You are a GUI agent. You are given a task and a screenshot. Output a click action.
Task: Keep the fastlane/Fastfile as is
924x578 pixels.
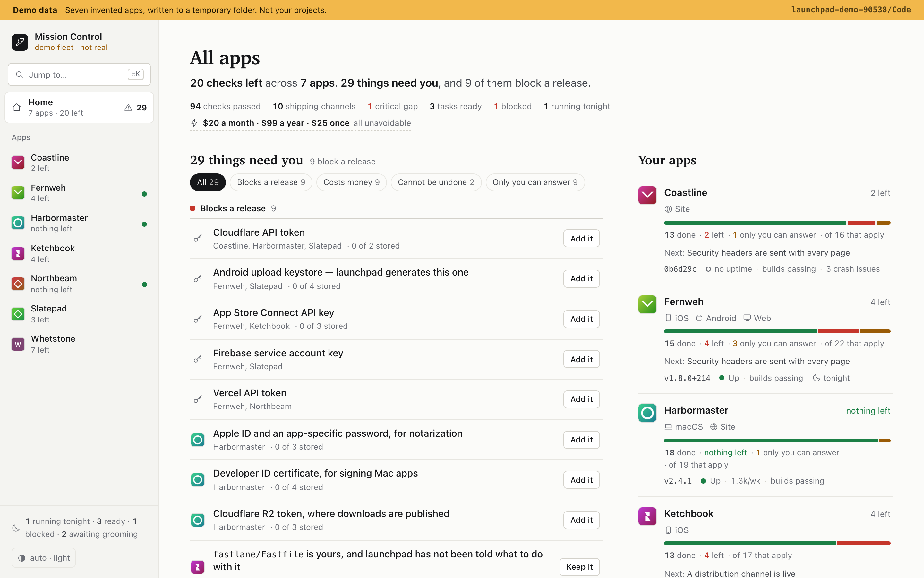[579, 567]
